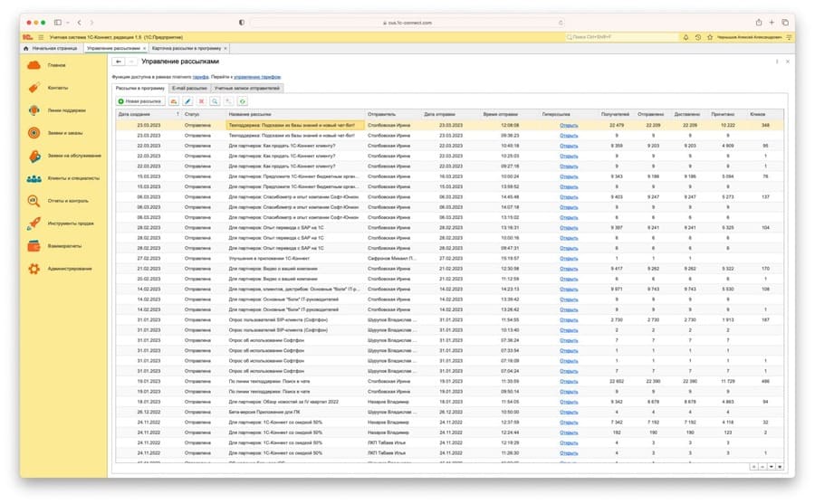This screenshot has height=504, width=815.
Task: Click the user name in header
Action: pyautogui.click(x=749, y=37)
